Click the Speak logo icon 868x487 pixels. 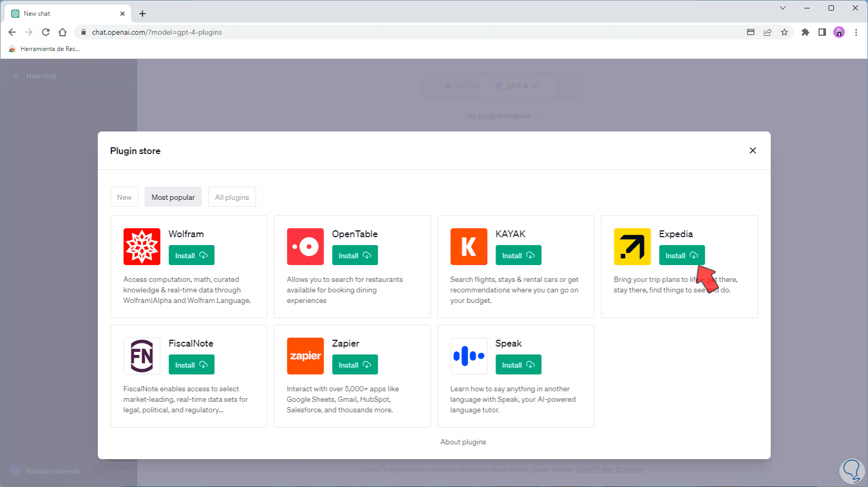click(469, 356)
